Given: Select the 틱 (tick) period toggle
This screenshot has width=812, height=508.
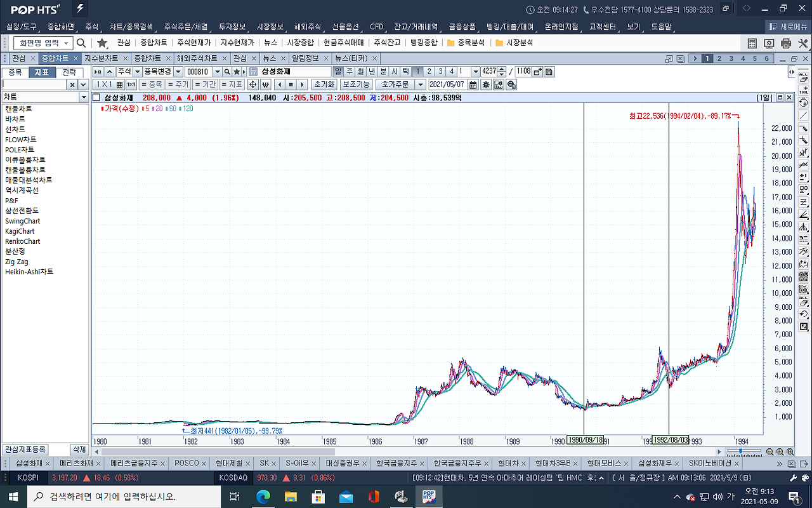Looking at the screenshot, I should point(406,72).
